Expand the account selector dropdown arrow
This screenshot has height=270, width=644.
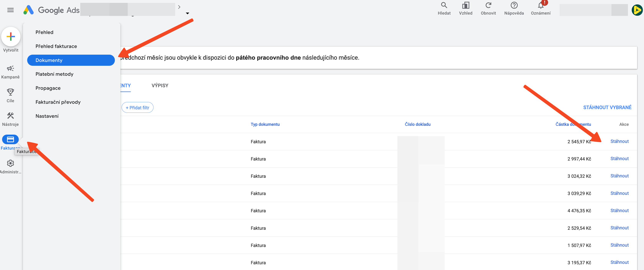pos(187,13)
